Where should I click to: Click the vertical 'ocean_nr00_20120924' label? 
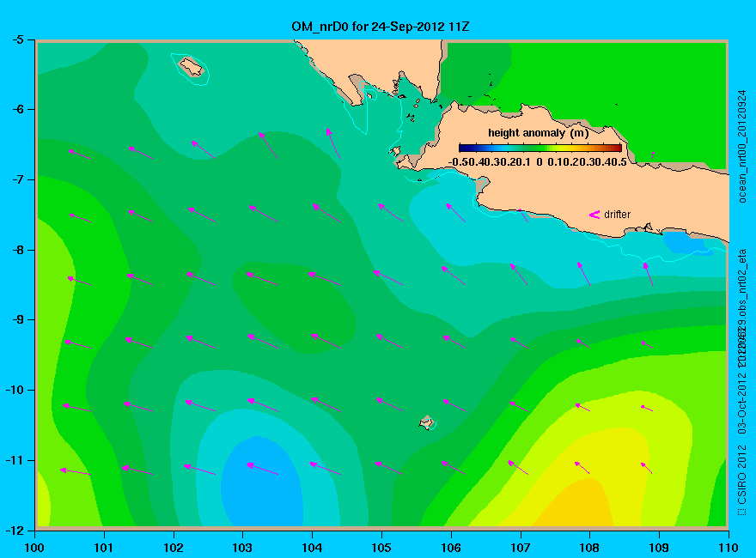point(742,146)
